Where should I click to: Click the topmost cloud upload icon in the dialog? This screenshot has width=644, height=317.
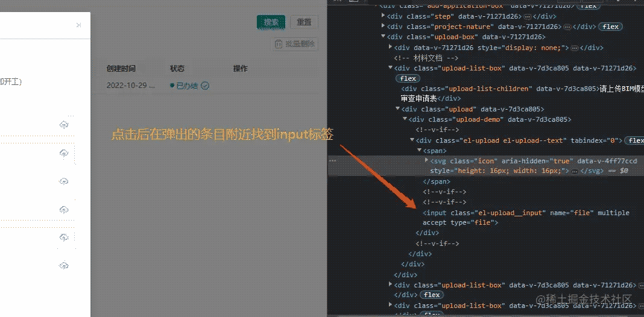(x=64, y=125)
